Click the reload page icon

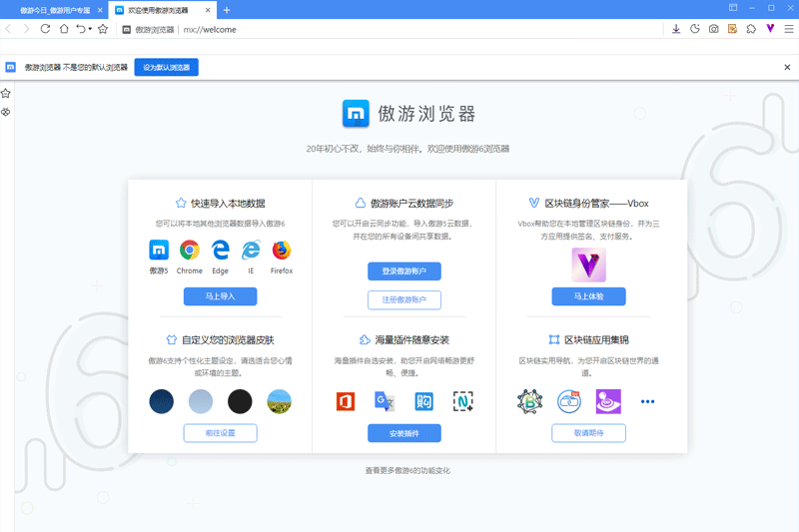click(45, 29)
